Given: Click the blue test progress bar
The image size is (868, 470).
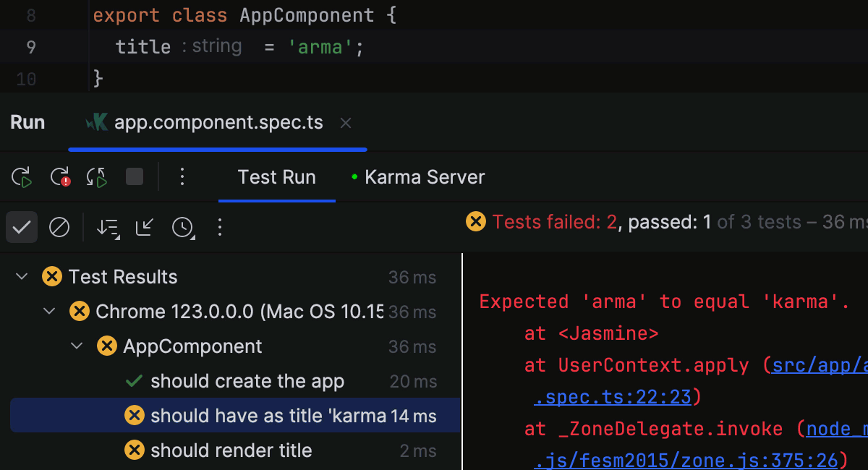Looking at the screenshot, I should [x=217, y=150].
